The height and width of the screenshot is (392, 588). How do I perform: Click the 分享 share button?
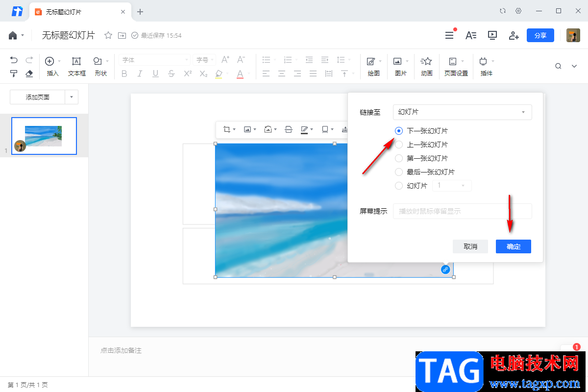click(540, 35)
